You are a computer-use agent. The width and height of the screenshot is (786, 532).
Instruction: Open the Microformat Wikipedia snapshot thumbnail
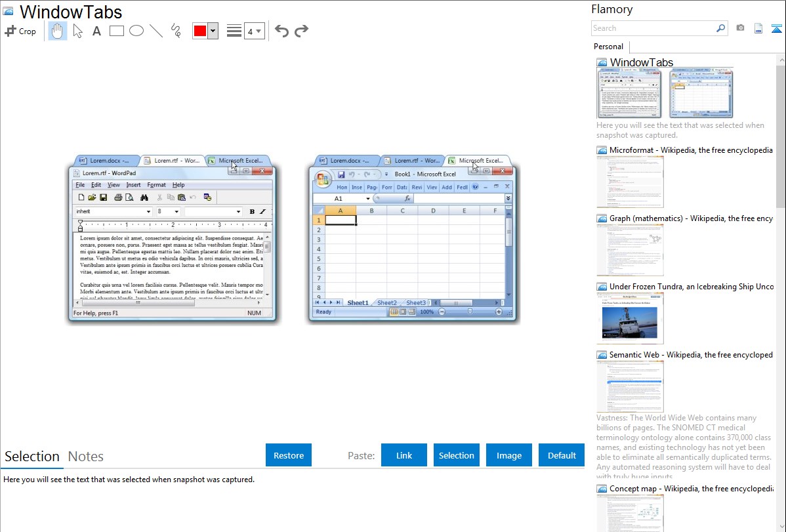(x=630, y=182)
